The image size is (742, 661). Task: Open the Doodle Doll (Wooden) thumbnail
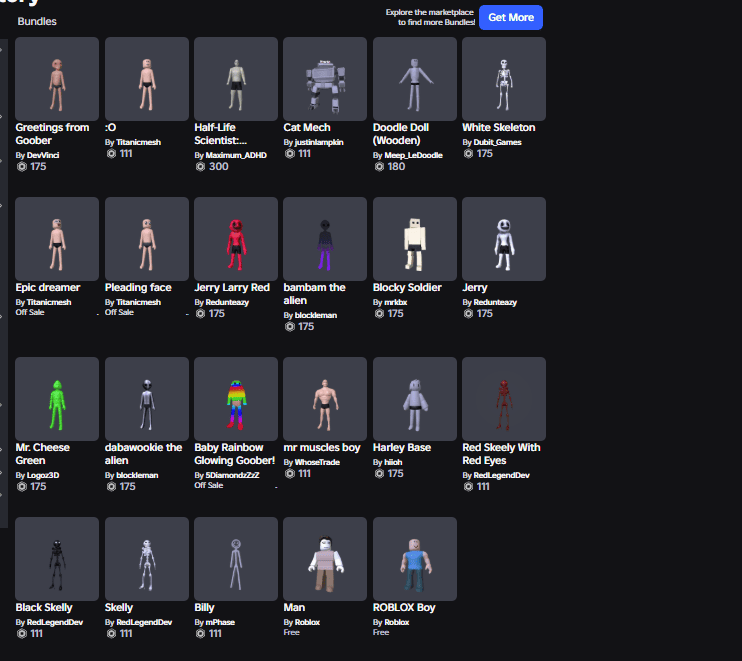(415, 79)
